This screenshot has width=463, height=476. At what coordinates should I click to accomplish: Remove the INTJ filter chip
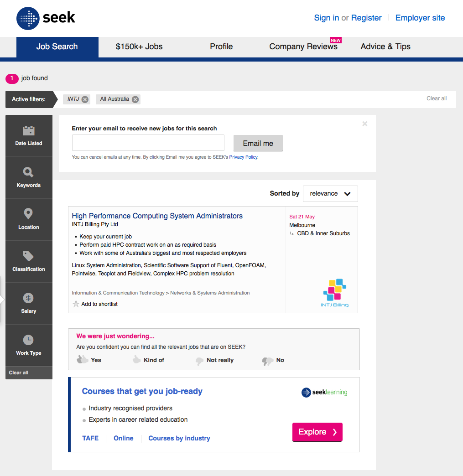pyautogui.click(x=85, y=99)
